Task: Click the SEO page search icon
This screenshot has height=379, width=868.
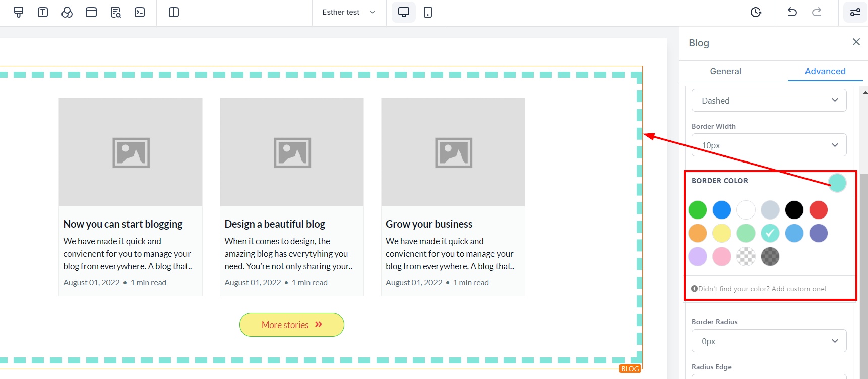Action: [115, 12]
